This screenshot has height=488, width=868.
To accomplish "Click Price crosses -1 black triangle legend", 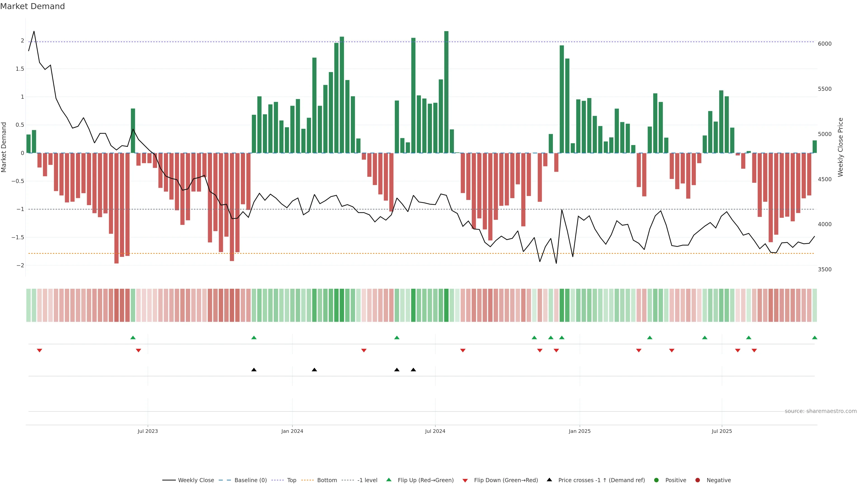I will (549, 480).
